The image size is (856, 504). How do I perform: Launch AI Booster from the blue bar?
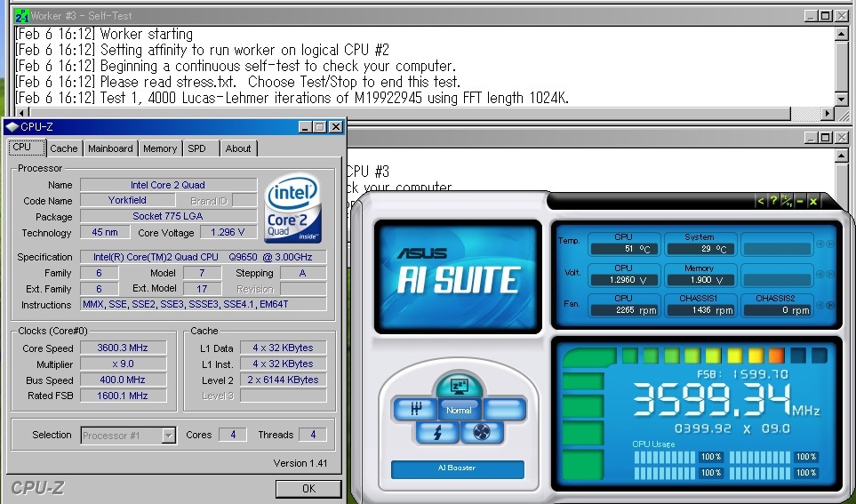pos(458,468)
